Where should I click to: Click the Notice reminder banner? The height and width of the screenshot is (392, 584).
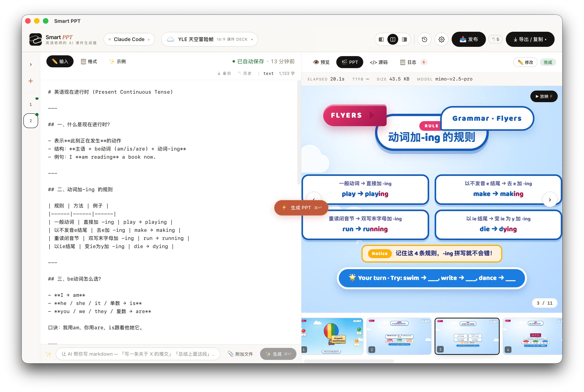coord(432,253)
